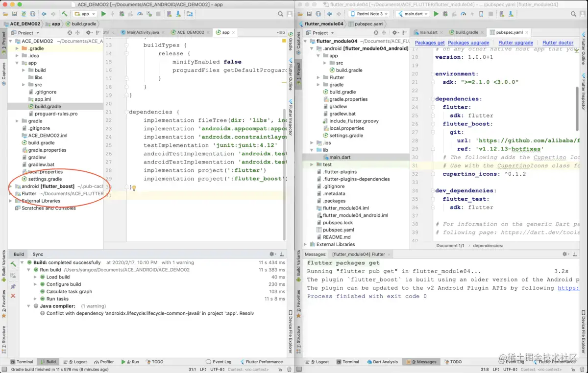Switch to Sync tab in Build panel

pos(38,254)
